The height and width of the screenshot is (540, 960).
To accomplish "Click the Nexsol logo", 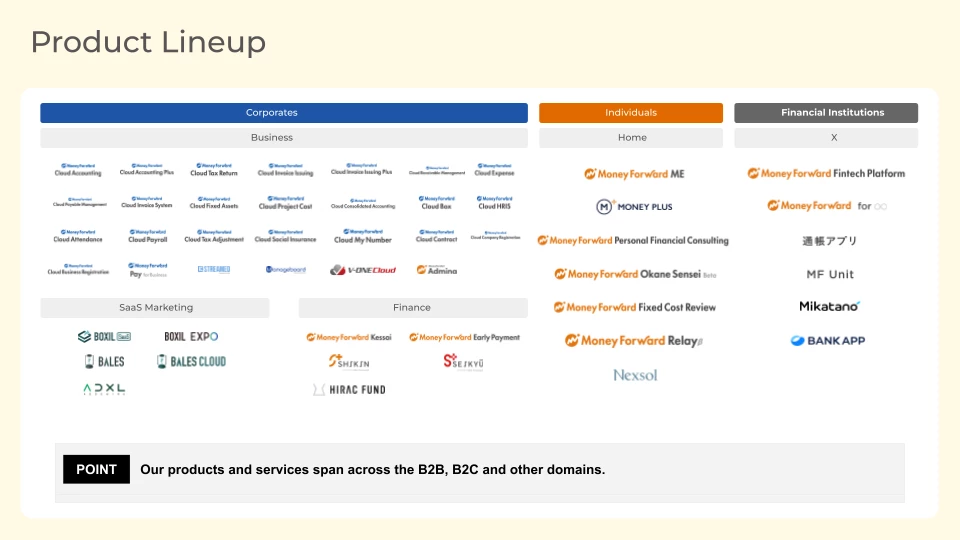I will coord(636,375).
